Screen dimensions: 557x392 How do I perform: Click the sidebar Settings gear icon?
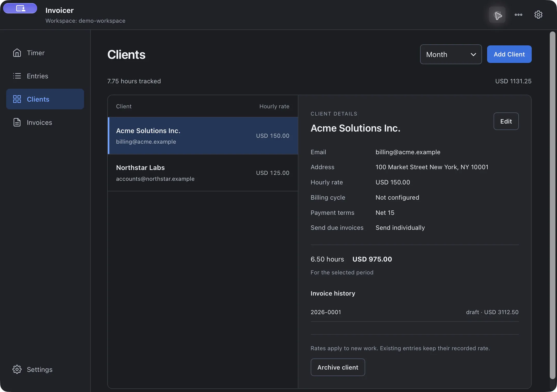click(17, 370)
